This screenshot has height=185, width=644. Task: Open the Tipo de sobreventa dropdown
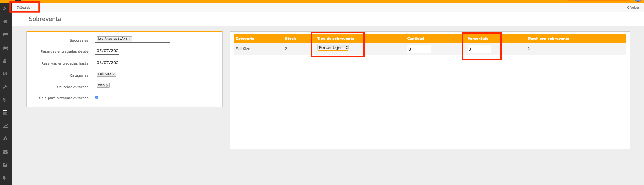(333, 48)
